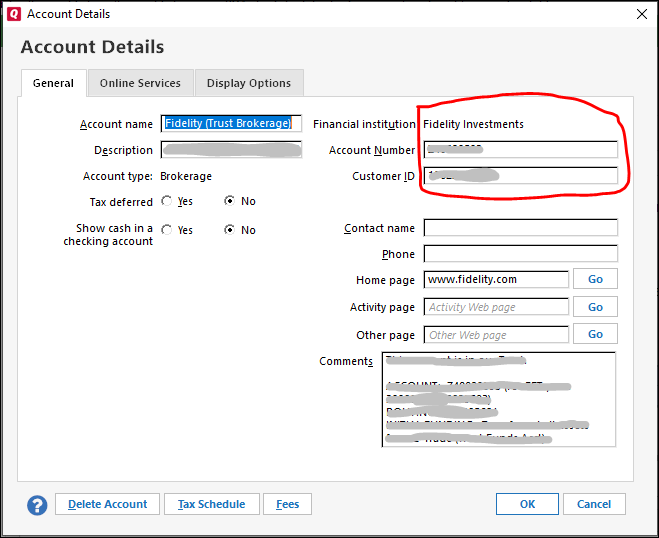Click the blue help question mark icon

[x=37, y=505]
